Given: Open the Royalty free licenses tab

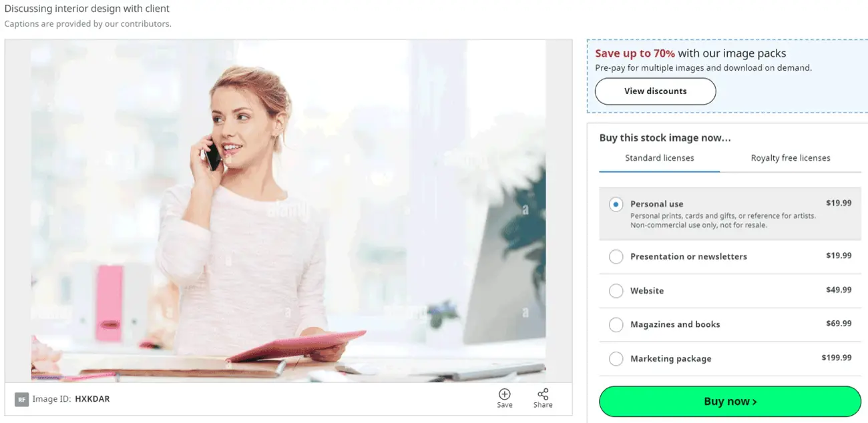Looking at the screenshot, I should [790, 158].
